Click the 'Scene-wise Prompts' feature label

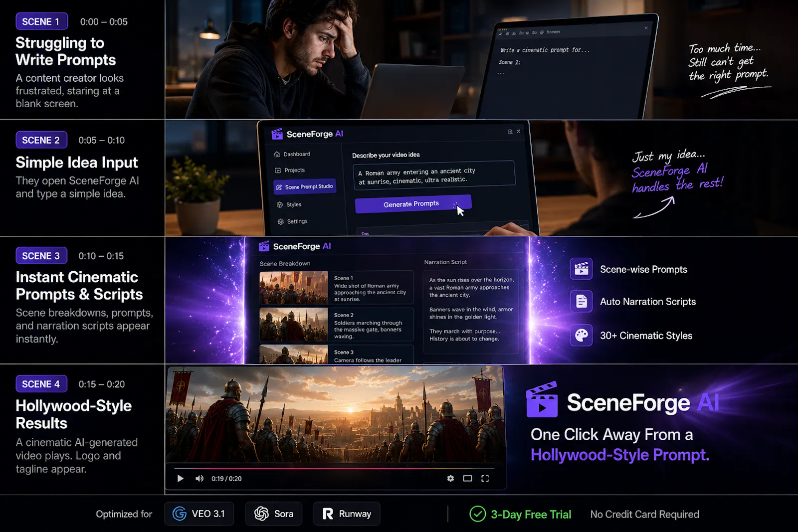click(643, 270)
